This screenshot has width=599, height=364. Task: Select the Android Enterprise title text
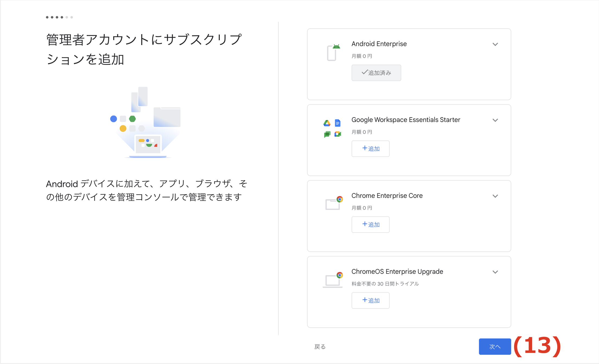point(379,44)
